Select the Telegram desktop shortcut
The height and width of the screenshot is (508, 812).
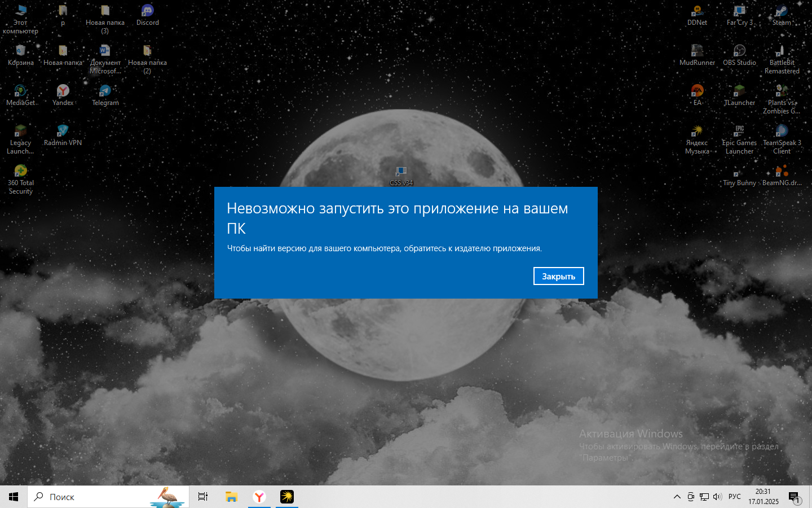click(x=105, y=92)
